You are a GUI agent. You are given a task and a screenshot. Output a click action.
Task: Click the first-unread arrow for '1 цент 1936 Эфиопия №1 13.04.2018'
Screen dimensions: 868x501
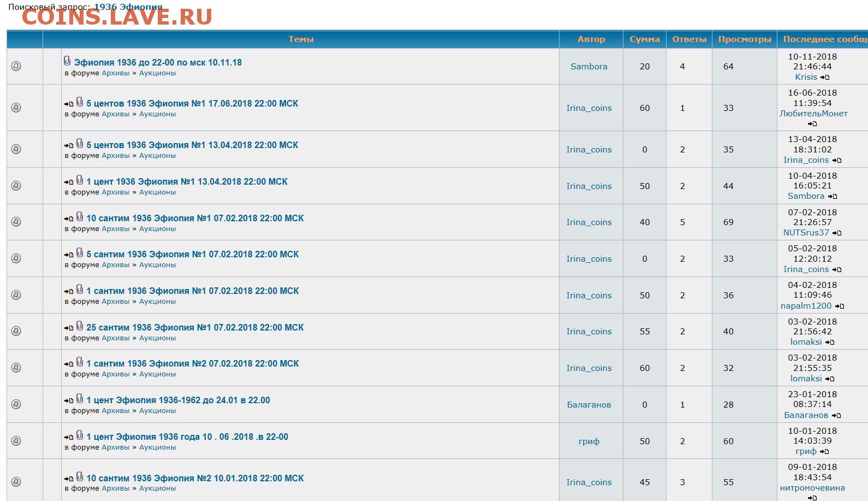click(69, 182)
